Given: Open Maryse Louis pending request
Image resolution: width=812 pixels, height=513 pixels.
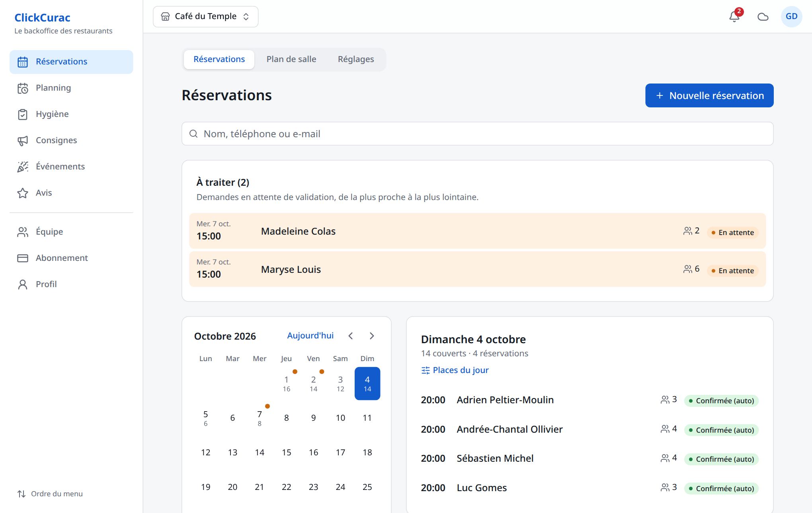Looking at the screenshot, I should [477, 269].
